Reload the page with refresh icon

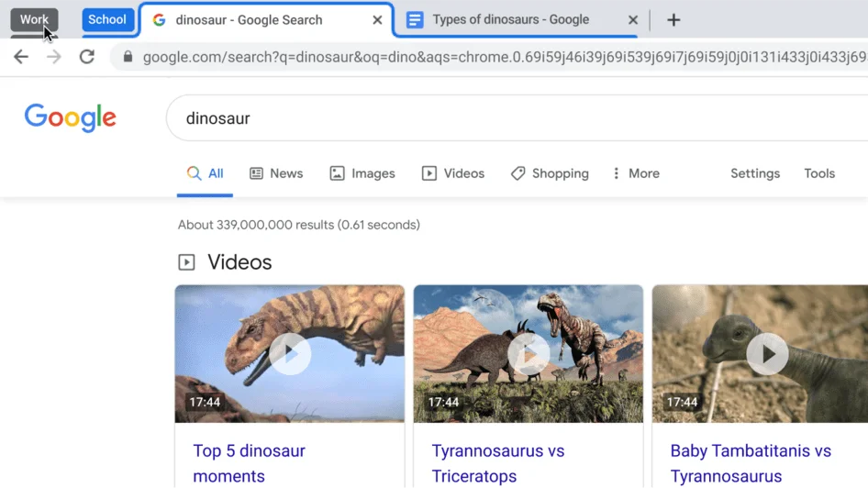click(87, 57)
